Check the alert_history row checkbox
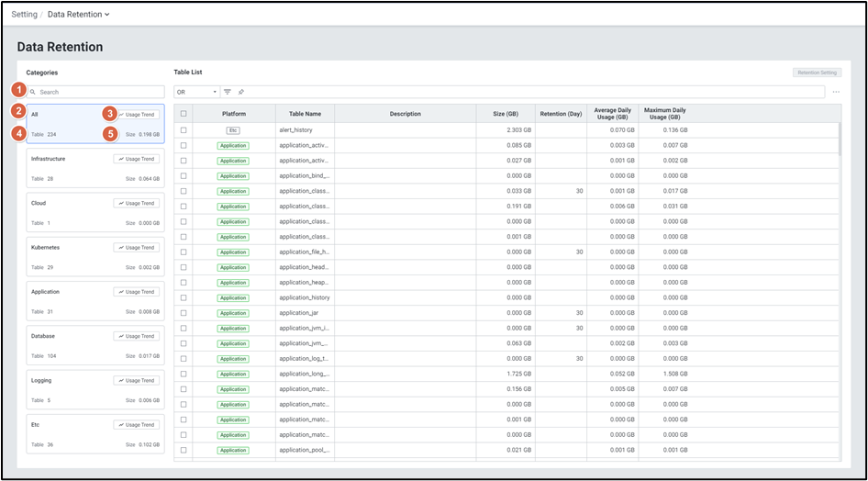Screen dimensions: 868x481 tap(184, 130)
